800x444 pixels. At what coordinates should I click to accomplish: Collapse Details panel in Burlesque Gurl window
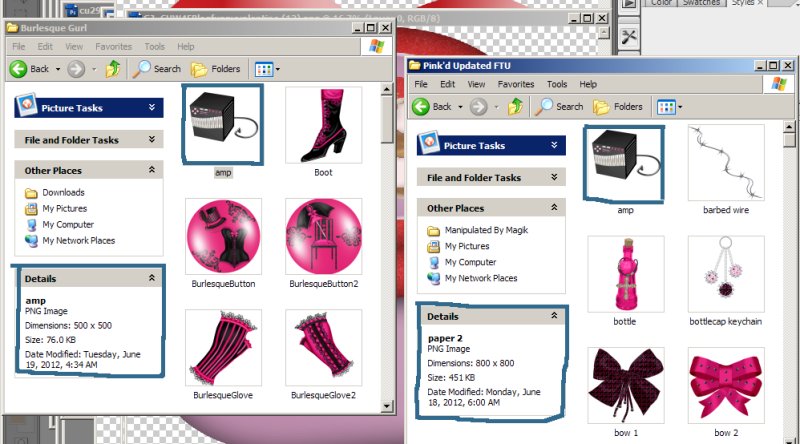152,278
